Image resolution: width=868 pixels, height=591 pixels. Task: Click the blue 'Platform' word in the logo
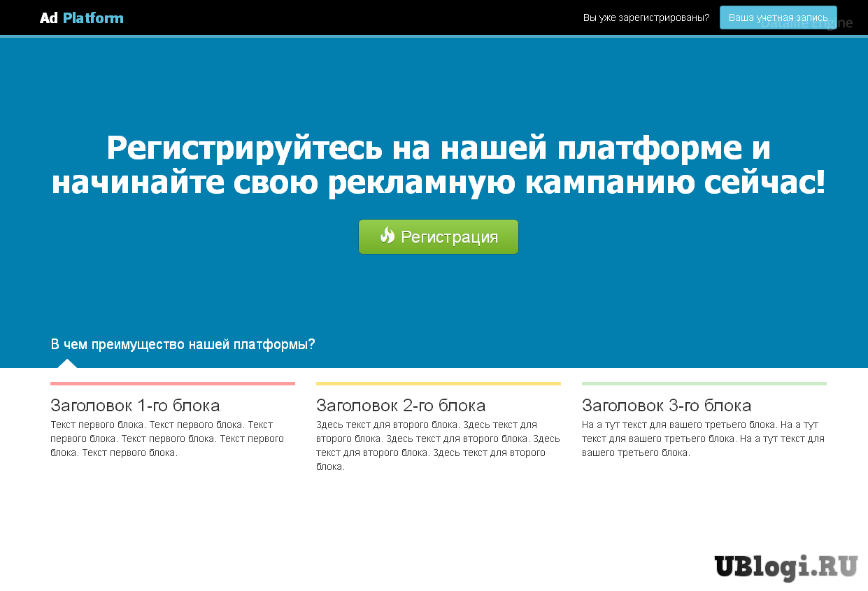tap(93, 18)
